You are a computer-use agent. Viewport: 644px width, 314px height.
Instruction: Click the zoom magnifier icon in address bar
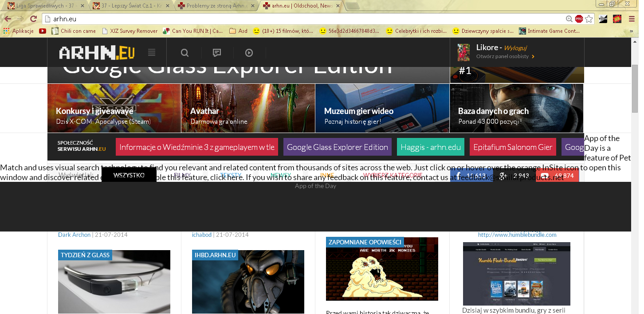[569, 19]
